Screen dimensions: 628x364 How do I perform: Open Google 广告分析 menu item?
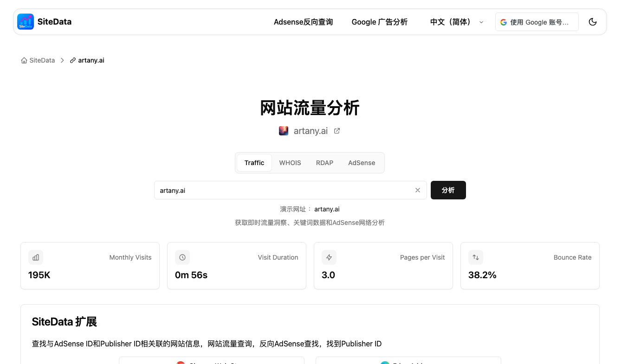[x=379, y=22]
